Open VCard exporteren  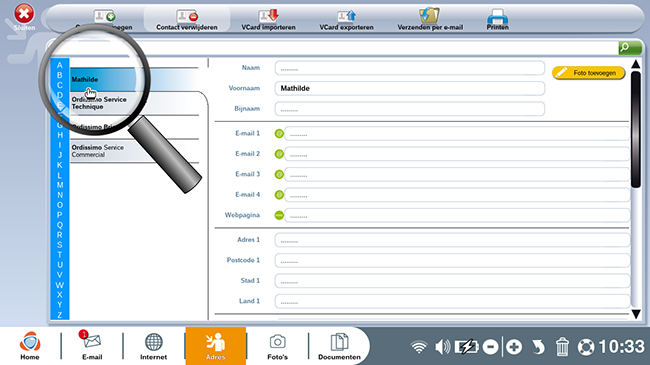click(346, 20)
